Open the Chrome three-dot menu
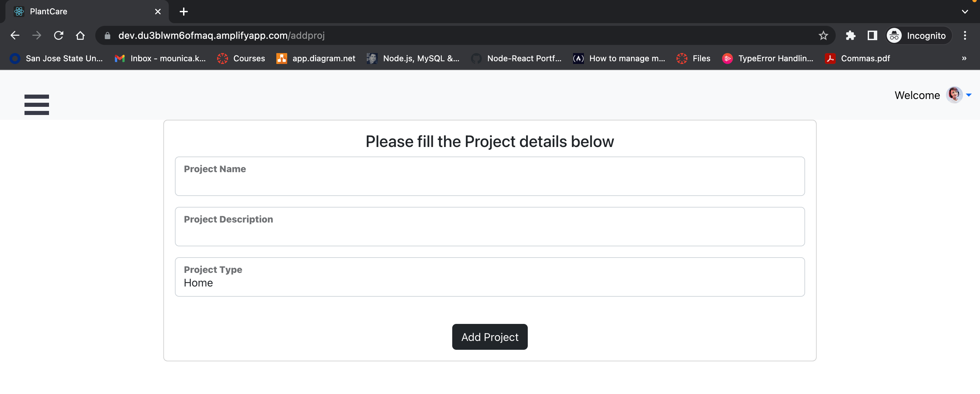The height and width of the screenshot is (394, 980). pyautogui.click(x=965, y=35)
